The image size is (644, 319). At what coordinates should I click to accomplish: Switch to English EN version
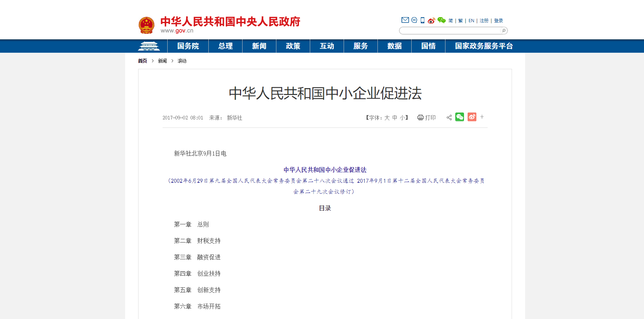coord(471,21)
